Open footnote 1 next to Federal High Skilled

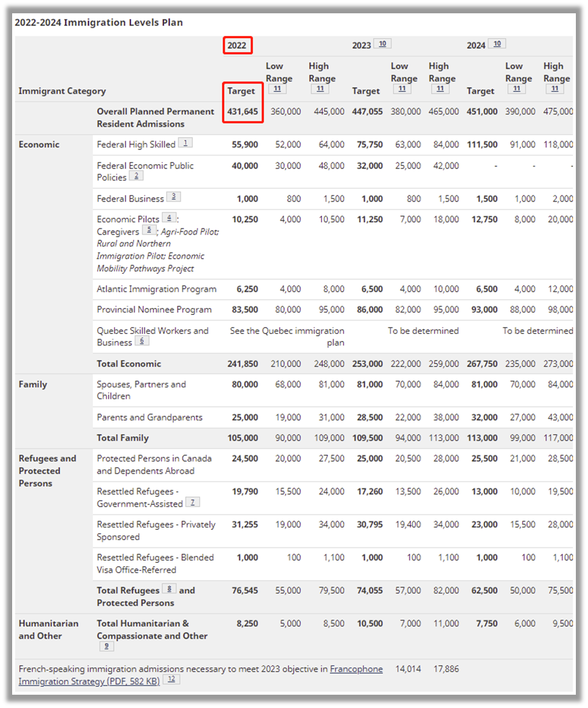click(185, 143)
